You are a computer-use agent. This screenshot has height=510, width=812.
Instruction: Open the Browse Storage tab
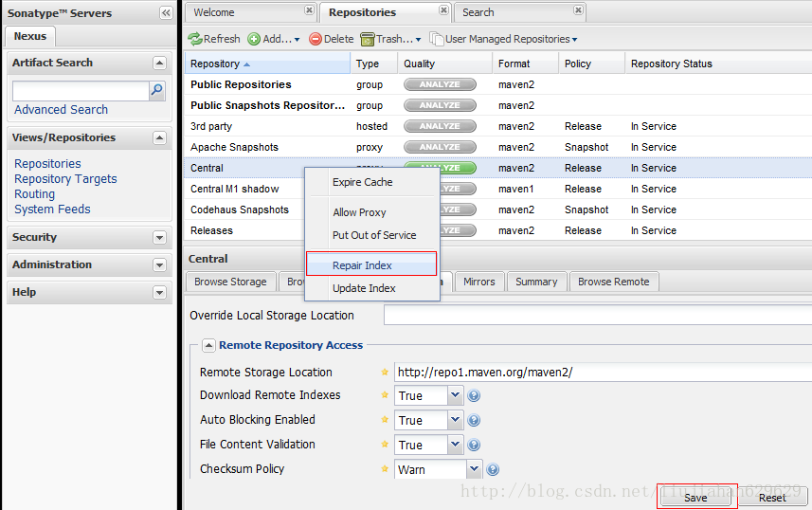click(x=230, y=282)
